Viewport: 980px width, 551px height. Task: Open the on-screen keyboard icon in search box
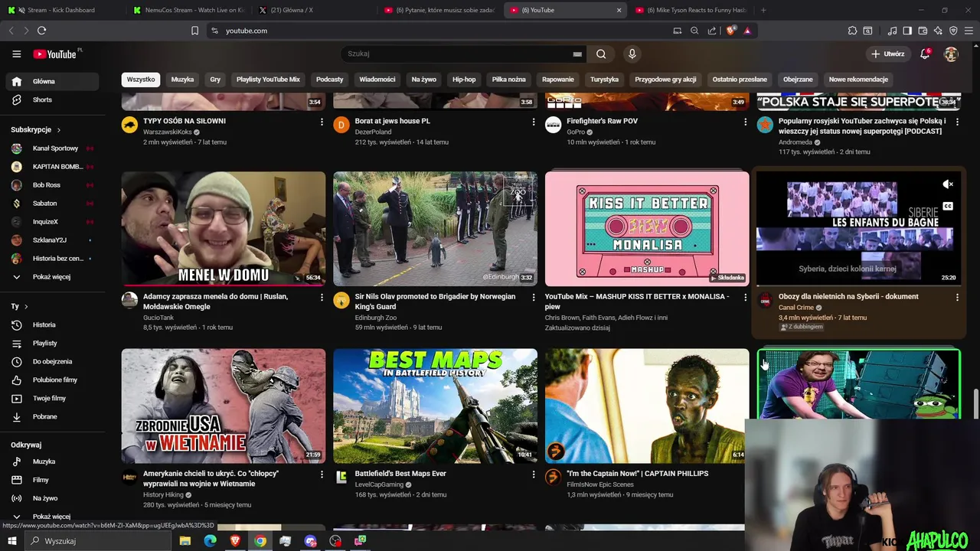tap(577, 54)
